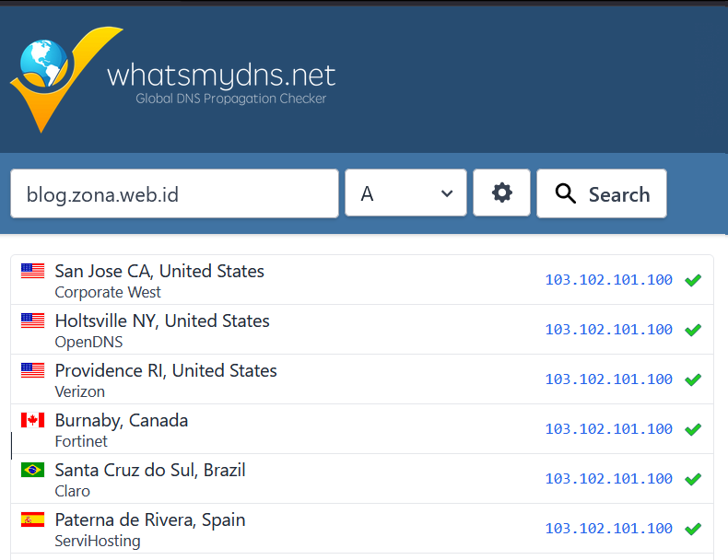Click the green check on Paterna de Rivera row
The height and width of the screenshot is (560, 728).
[693, 529]
